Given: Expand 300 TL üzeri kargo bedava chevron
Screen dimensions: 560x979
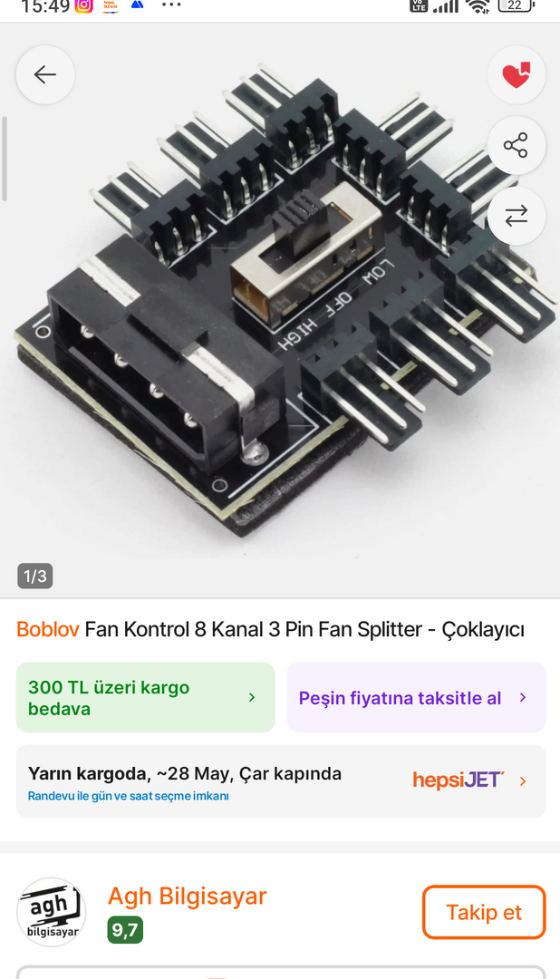Looking at the screenshot, I should 252,697.
